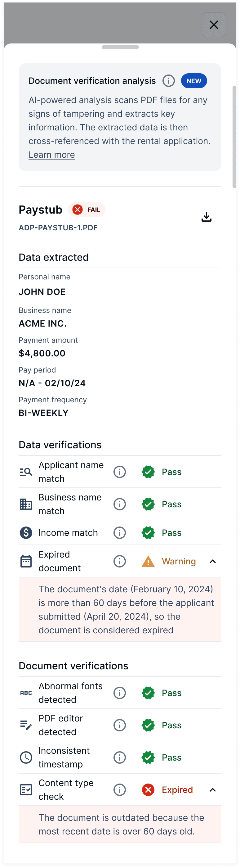This screenshot has height=868, width=240.
Task: Click the NEW badge in the analysis header
Action: pyautogui.click(x=194, y=80)
